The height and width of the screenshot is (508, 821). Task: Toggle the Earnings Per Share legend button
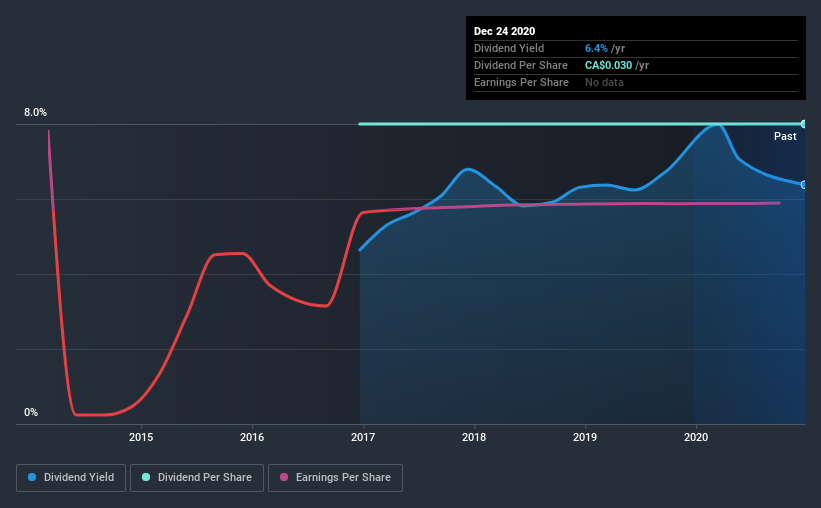(335, 478)
